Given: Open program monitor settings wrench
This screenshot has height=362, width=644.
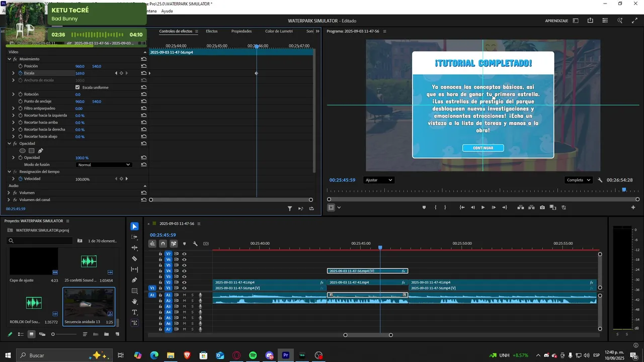Looking at the screenshot, I should pos(600,180).
